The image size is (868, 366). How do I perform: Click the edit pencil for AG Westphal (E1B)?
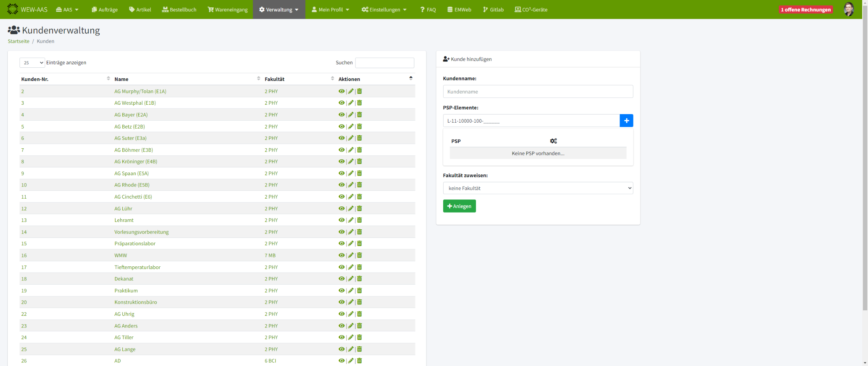pyautogui.click(x=351, y=103)
